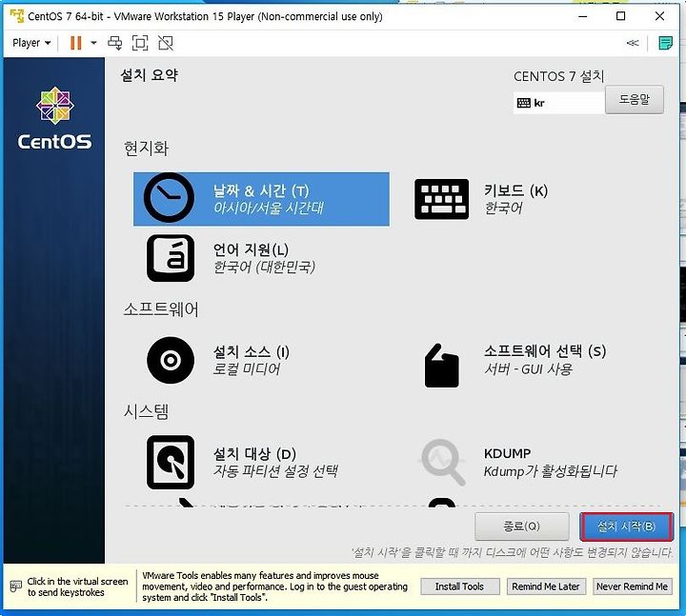Open the 도움말 help button
This screenshot has height=616, width=686.
634,100
